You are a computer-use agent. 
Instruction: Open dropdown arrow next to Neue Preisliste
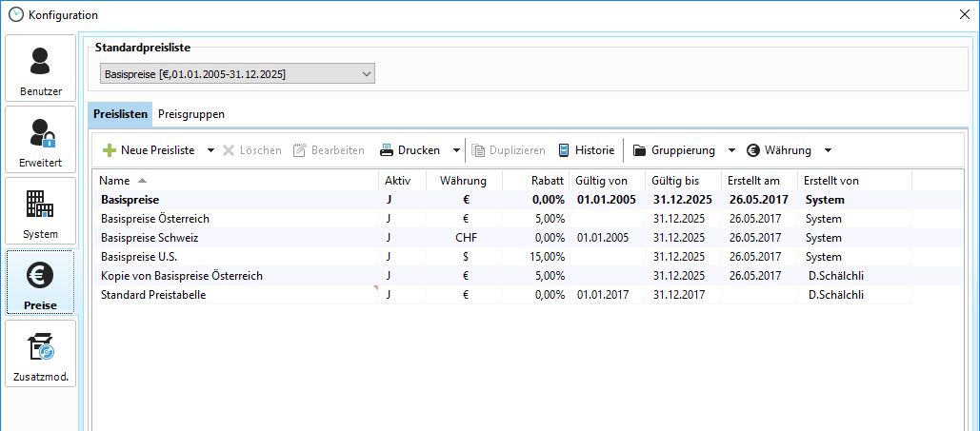(210, 150)
